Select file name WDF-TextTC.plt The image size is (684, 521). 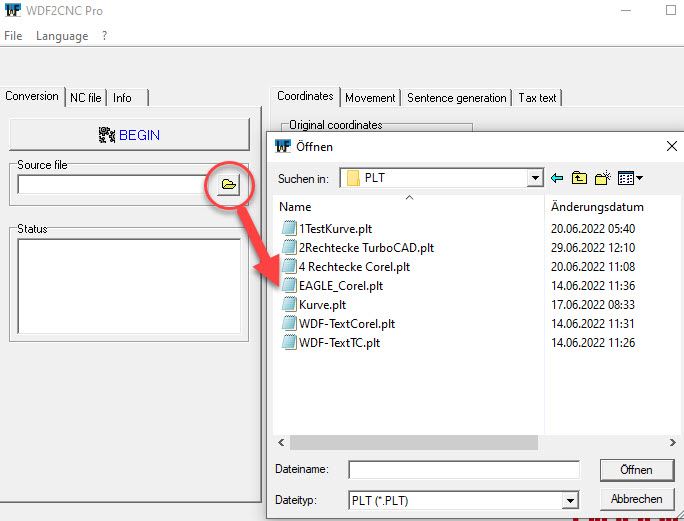click(339, 343)
